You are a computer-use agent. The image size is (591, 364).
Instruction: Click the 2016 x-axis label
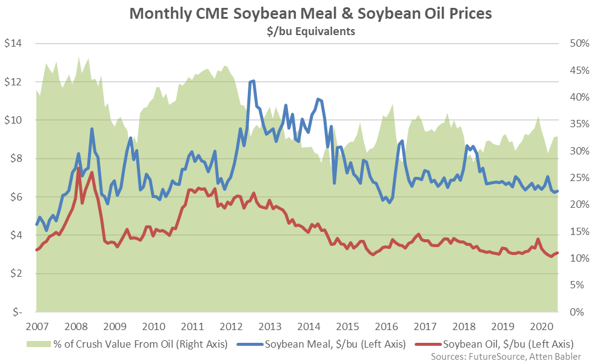coord(386,326)
